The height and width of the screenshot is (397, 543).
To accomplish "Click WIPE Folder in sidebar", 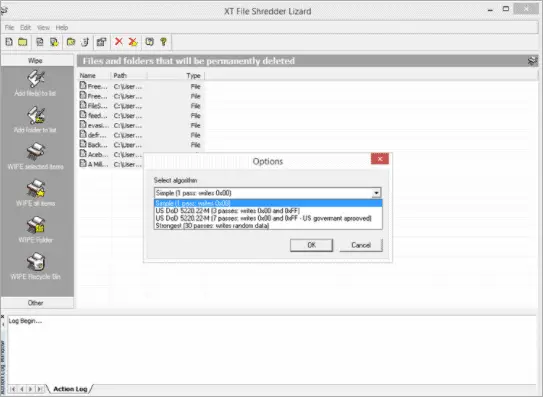I will click(35, 229).
